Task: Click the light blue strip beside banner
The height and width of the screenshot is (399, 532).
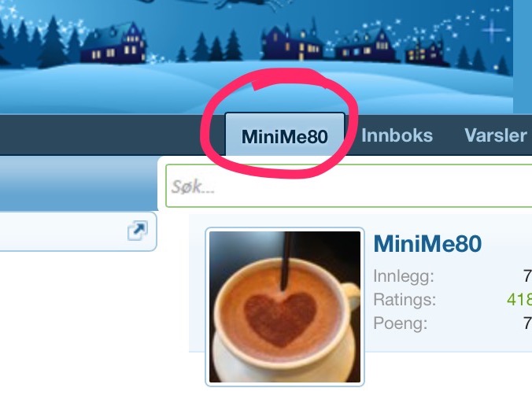Action: coord(523,57)
